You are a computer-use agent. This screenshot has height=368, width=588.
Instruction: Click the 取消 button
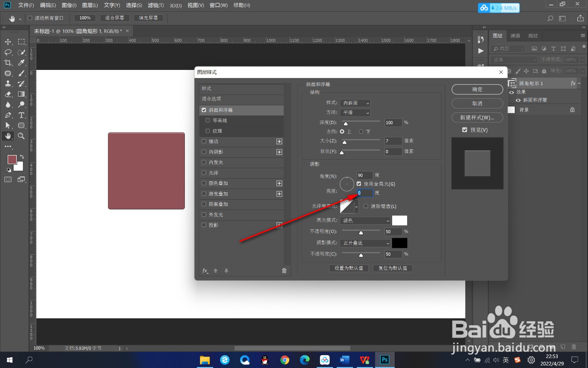pos(477,103)
